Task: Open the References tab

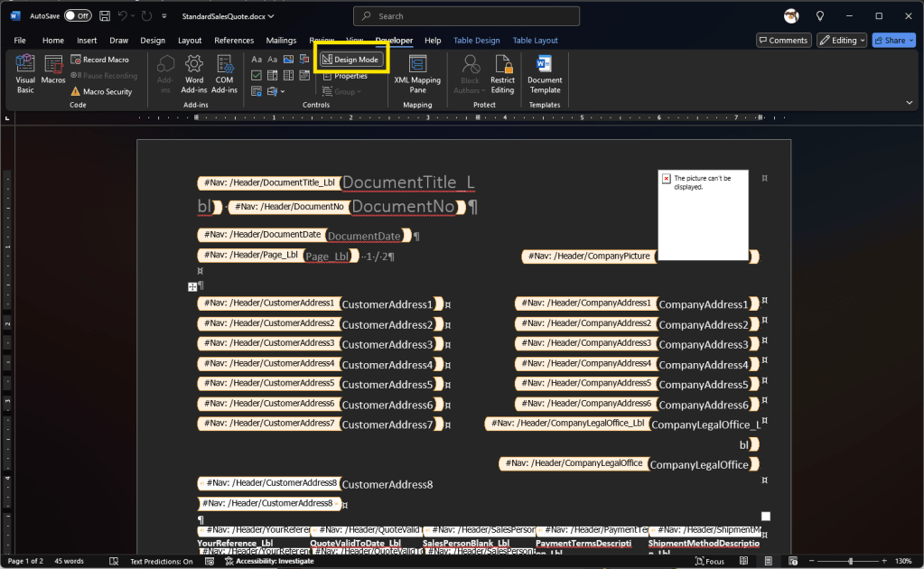Action: pyautogui.click(x=234, y=40)
